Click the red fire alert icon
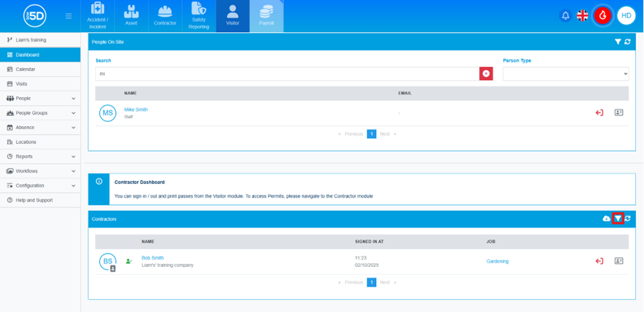 603,16
